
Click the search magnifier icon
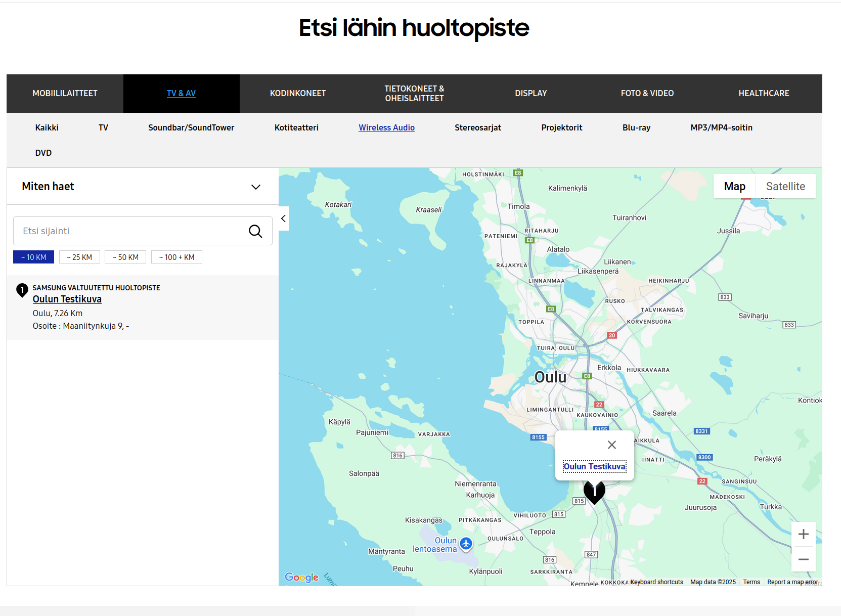[x=255, y=231]
